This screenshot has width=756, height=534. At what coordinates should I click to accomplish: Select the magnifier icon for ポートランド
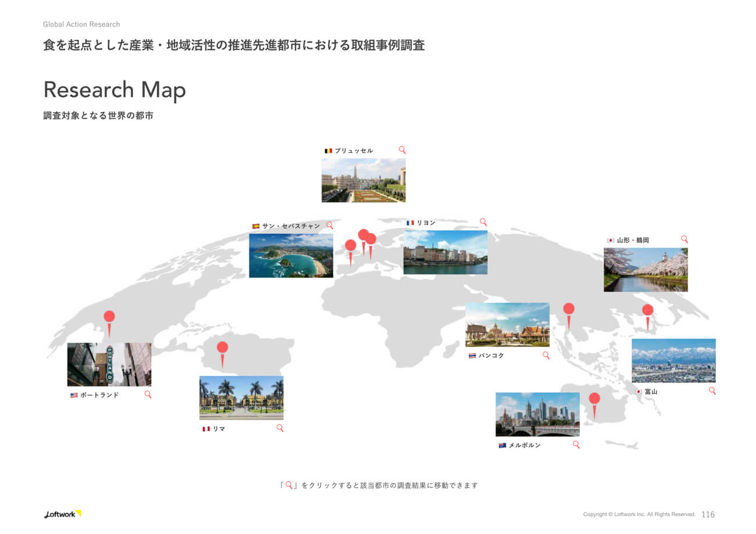coord(148,395)
